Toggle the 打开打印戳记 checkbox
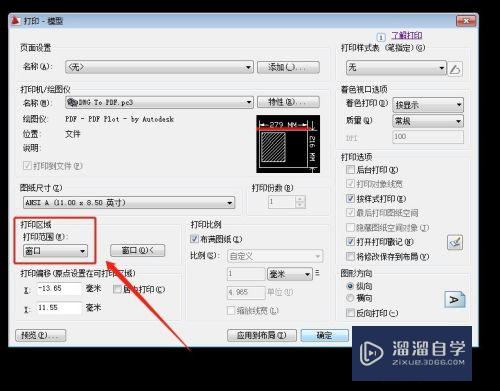 click(x=350, y=242)
